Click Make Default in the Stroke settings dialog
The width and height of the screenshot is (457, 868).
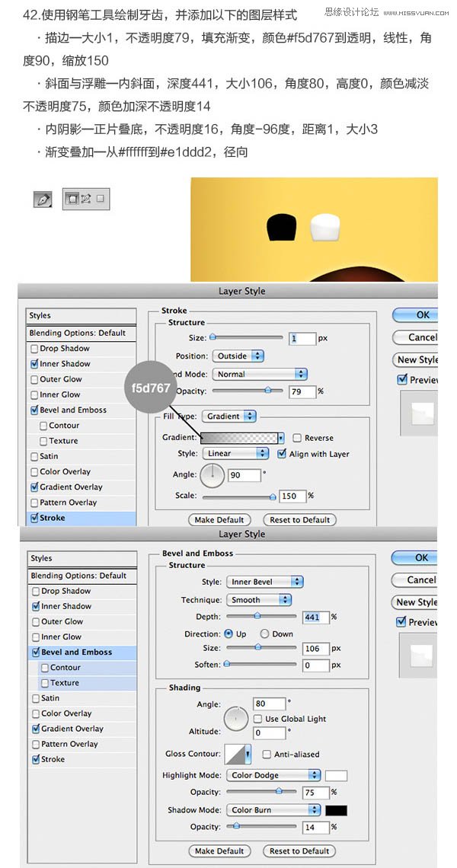point(219,520)
